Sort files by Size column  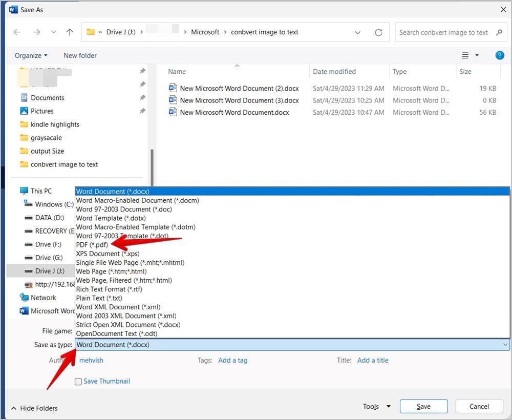click(465, 72)
